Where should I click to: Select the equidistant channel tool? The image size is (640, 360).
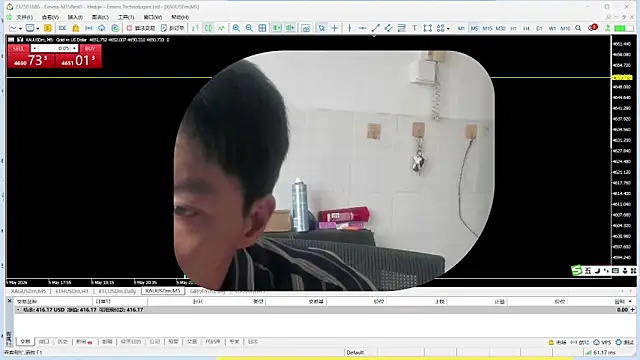pyautogui.click(x=389, y=28)
